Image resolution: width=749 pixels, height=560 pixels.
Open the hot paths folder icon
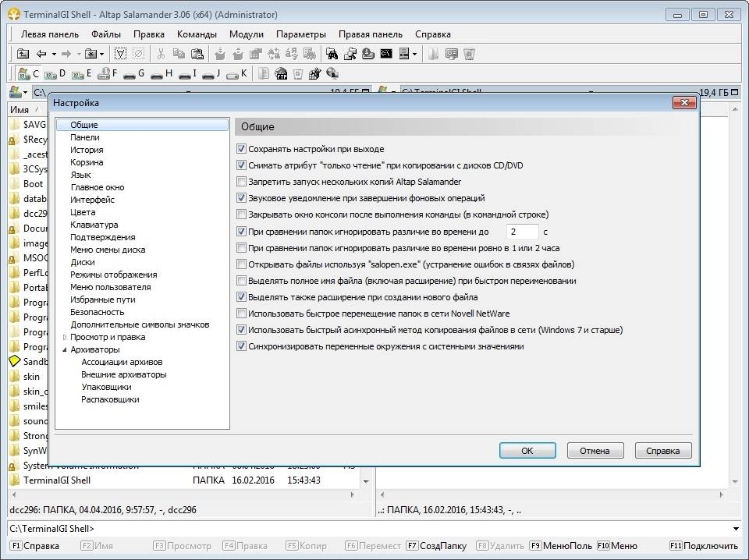coord(91,54)
